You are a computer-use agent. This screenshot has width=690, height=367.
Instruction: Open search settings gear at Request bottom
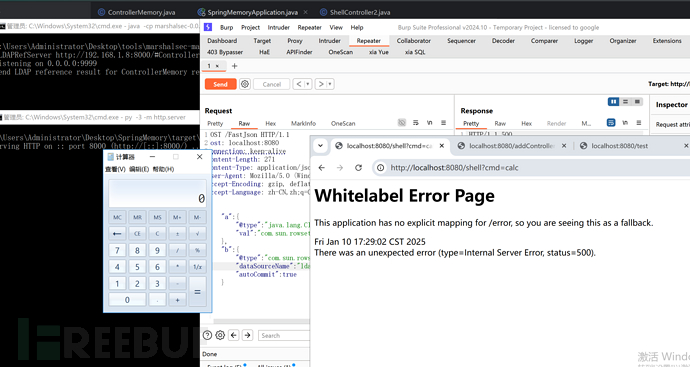220,335
